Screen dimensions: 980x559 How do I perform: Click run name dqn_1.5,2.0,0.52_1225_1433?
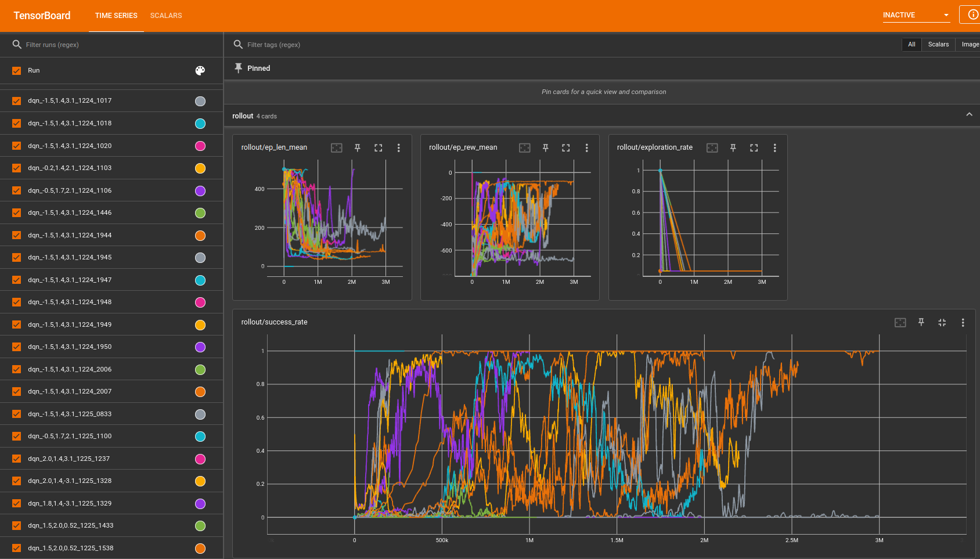click(71, 526)
